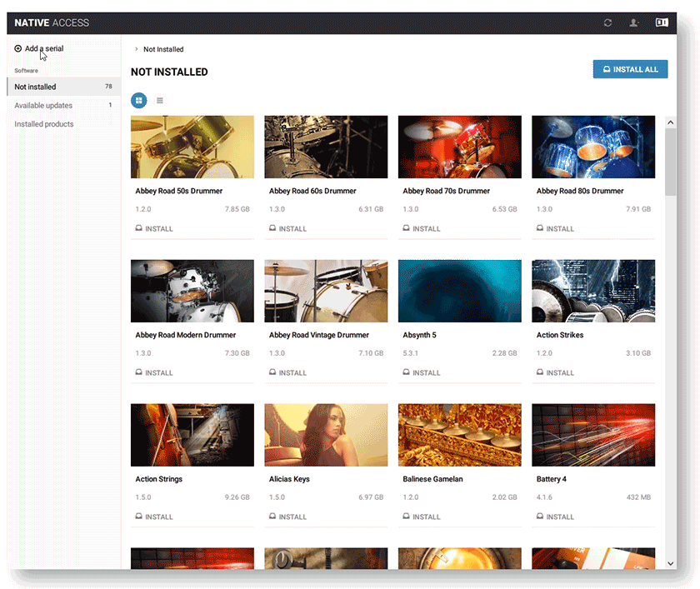Click the breadcrumb chevron before Not Installed
The image size is (700, 589).
coord(136,49)
